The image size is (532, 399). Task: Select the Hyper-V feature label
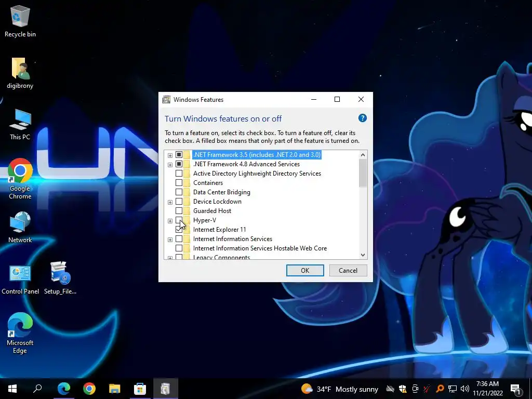coord(205,220)
